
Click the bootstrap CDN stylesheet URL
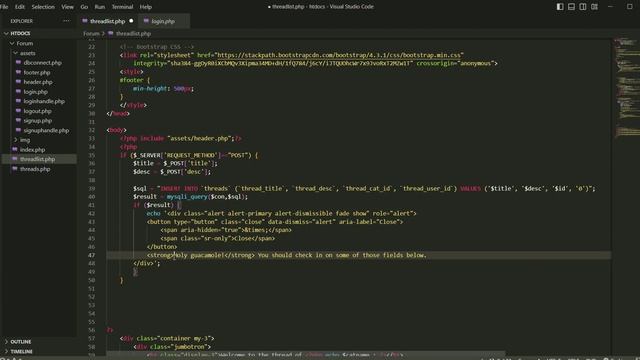pyautogui.click(x=340, y=55)
